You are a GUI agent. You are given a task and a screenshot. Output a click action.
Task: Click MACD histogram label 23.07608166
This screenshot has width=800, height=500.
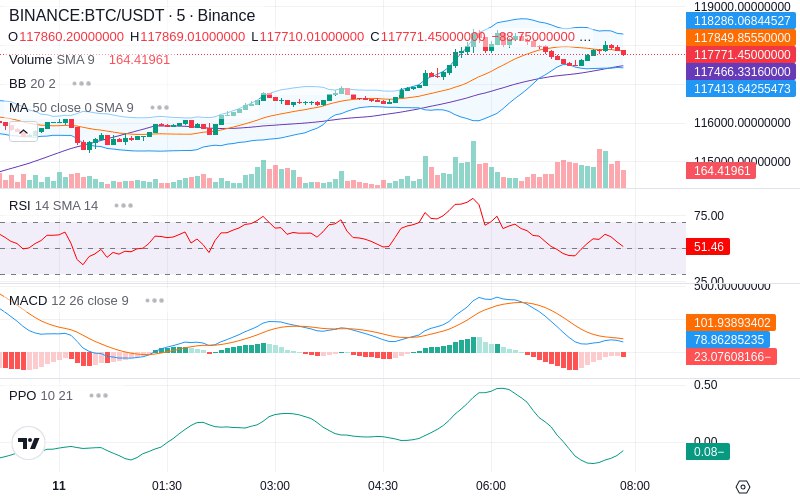731,356
